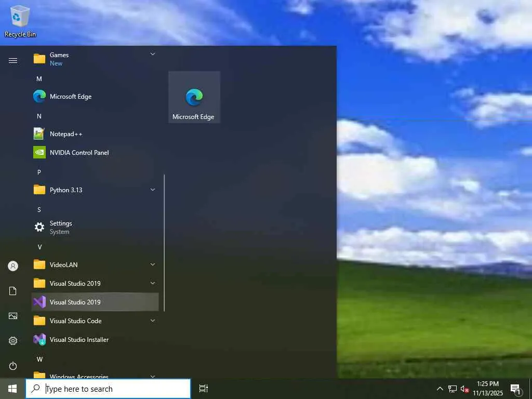The image size is (532, 399).
Task: Open Settings gear in Start sidebar
Action: point(13,341)
